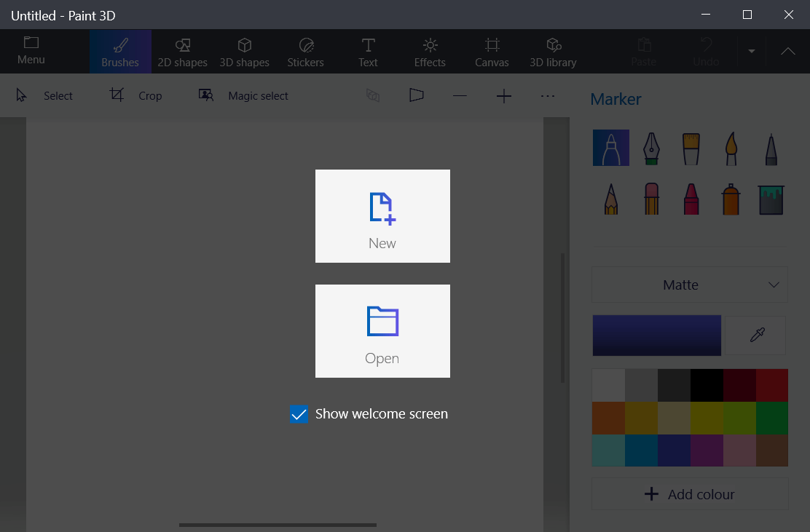This screenshot has height=532, width=810.
Task: Select the Eraser tool
Action: coord(651,199)
